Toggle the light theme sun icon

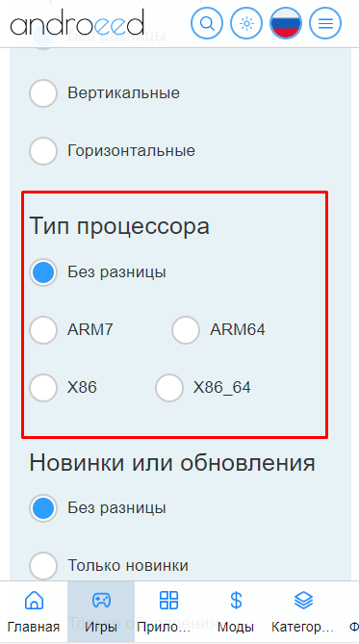point(246,23)
